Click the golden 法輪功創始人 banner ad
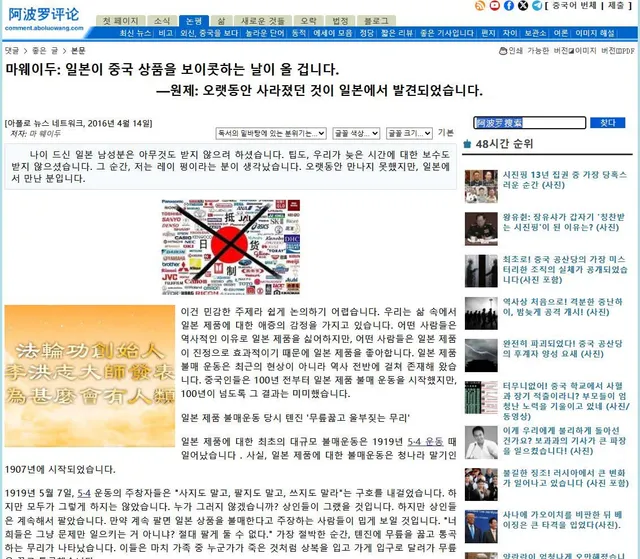 tap(90, 376)
